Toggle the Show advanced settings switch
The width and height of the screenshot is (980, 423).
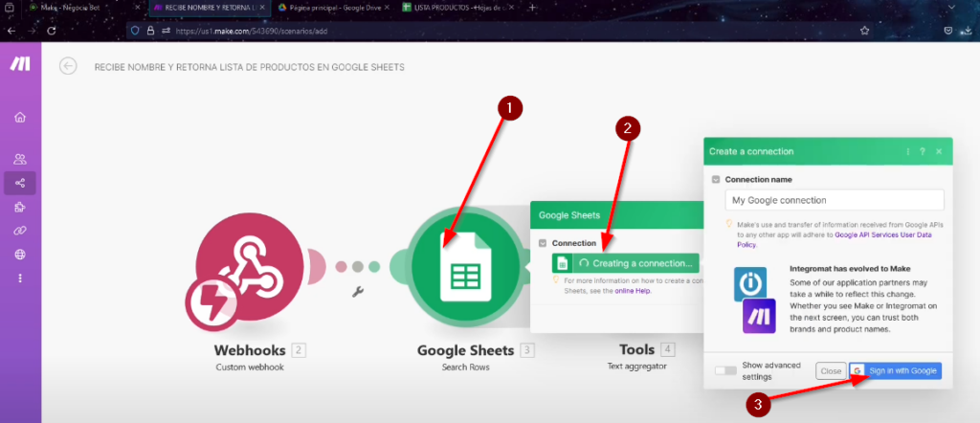(x=725, y=371)
